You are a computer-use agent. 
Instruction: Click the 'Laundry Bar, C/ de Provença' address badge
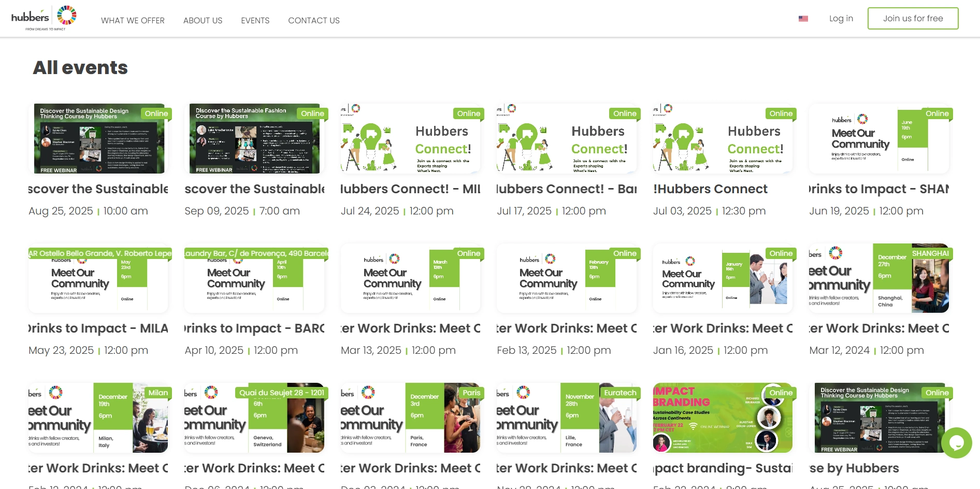click(256, 253)
